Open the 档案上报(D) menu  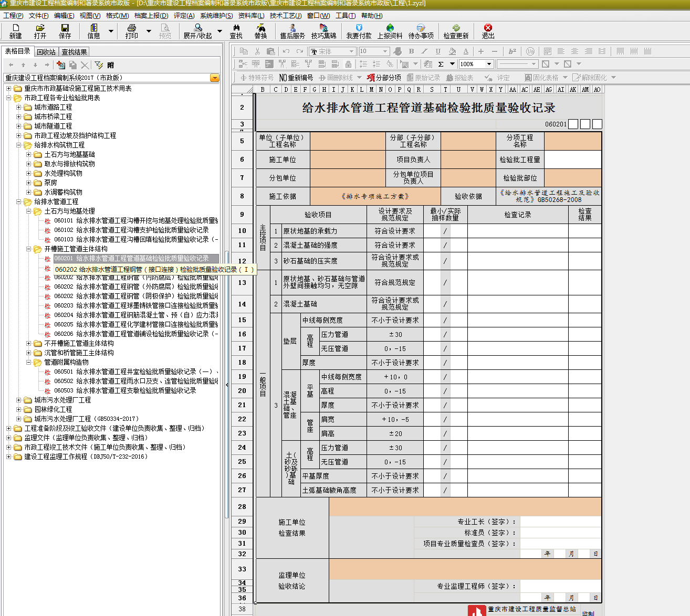click(x=151, y=15)
